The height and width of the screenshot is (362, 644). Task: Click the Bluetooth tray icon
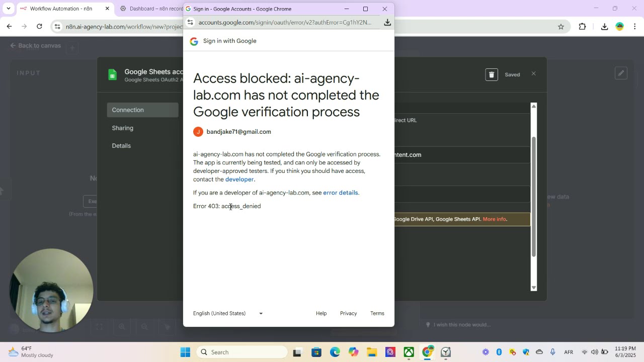tap(499, 352)
